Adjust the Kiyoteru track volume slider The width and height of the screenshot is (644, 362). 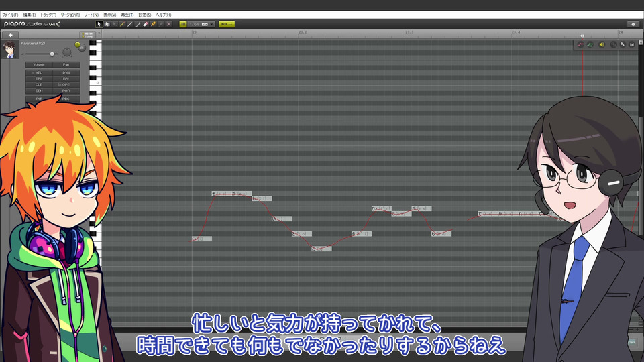[x=52, y=54]
